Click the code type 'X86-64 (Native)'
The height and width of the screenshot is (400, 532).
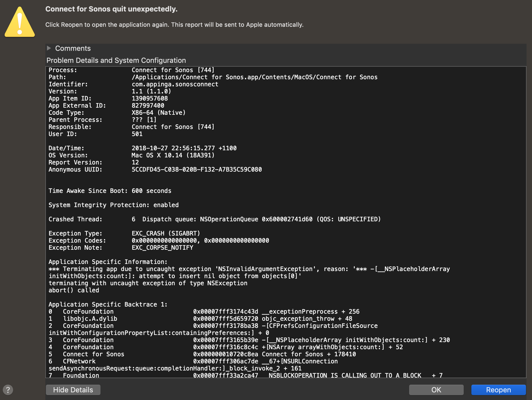(x=159, y=113)
